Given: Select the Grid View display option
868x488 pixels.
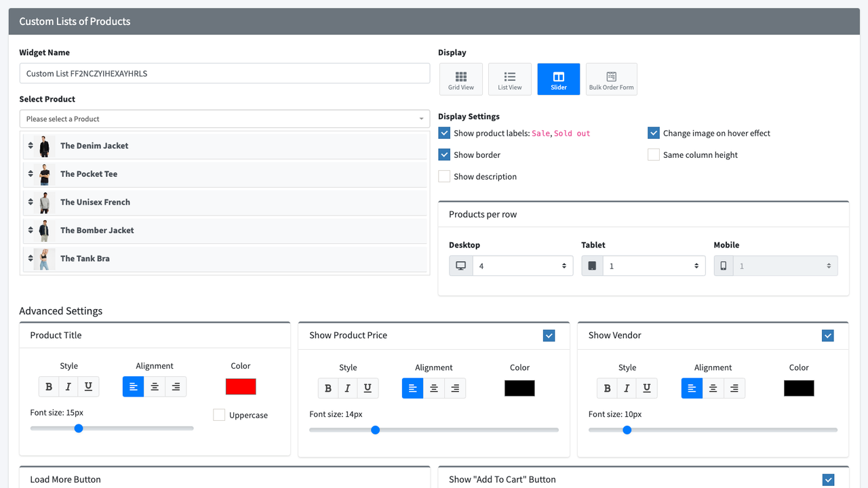Looking at the screenshot, I should [461, 79].
